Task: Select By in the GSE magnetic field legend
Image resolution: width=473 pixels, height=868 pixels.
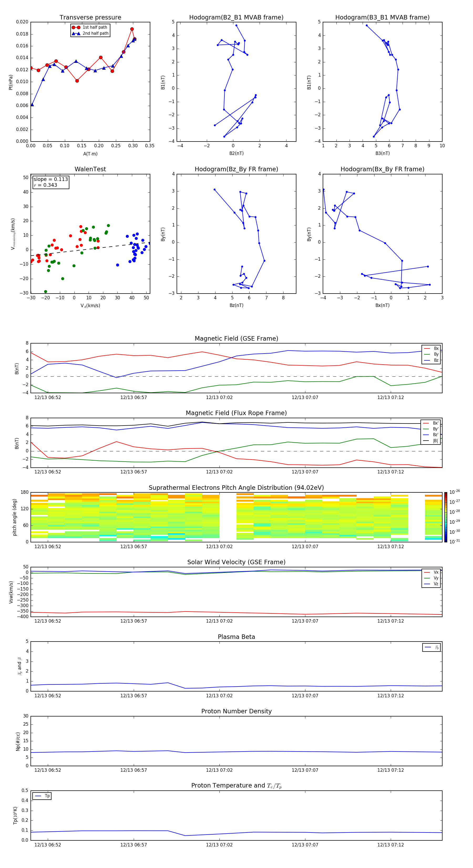Action: tap(431, 354)
